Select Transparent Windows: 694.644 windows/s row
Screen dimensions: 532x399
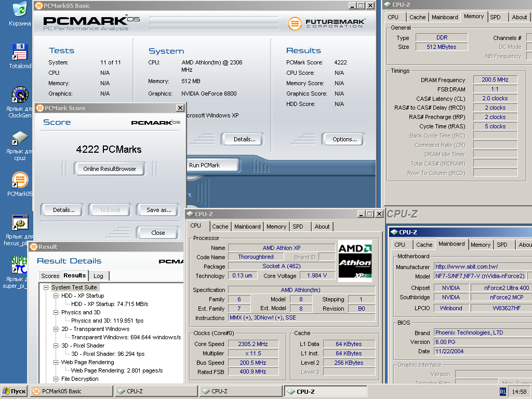126,337
